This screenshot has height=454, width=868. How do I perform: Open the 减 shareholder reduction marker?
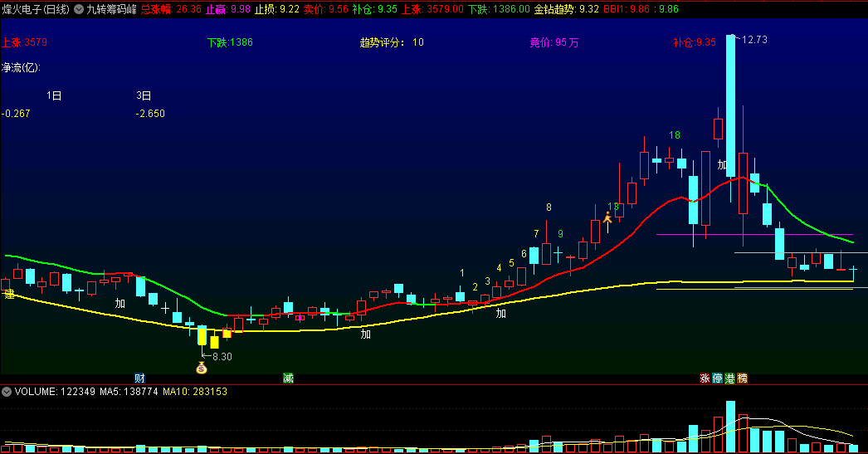pyautogui.click(x=289, y=378)
